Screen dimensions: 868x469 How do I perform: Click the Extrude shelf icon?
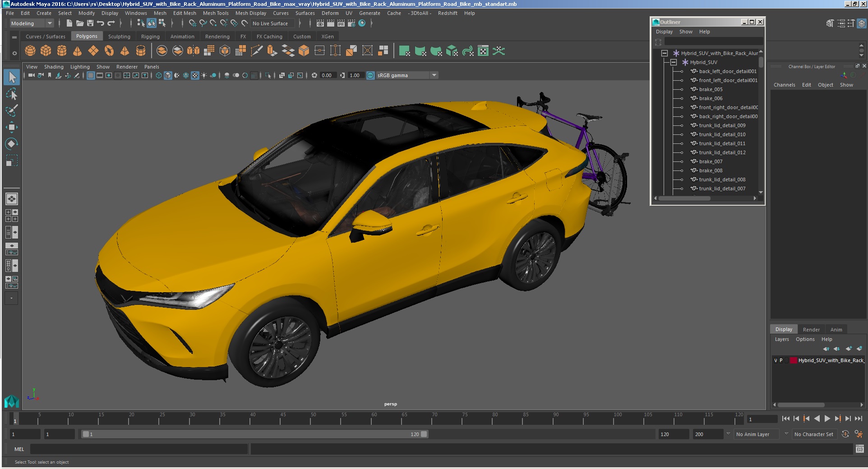point(272,51)
